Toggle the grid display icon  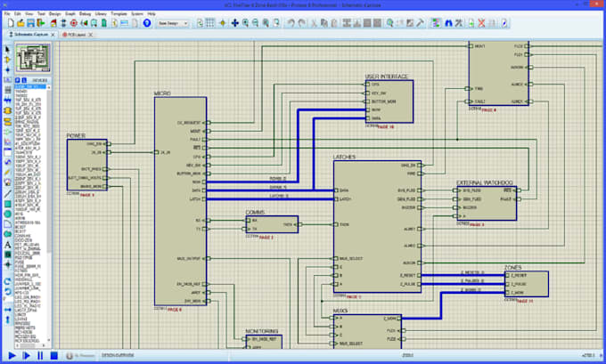tap(209, 23)
